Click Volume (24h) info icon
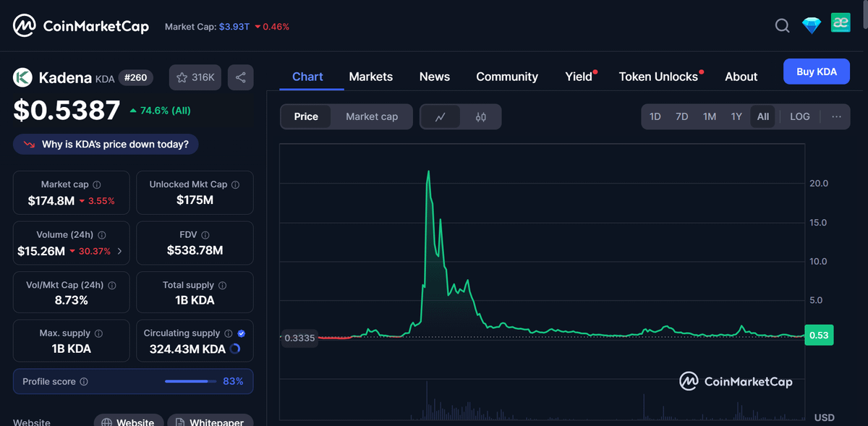The width and height of the screenshot is (868, 426). coord(101,235)
